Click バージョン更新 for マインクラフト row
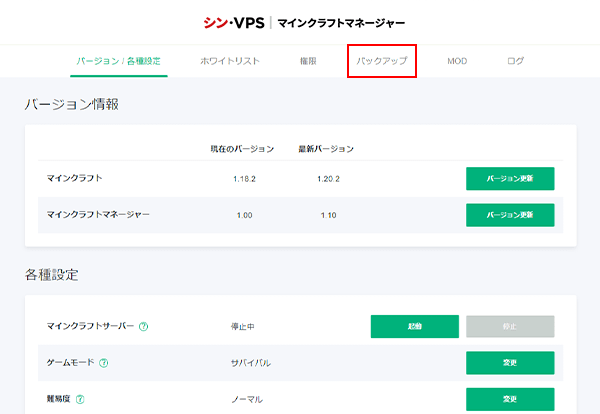The height and width of the screenshot is (414, 600). point(510,179)
